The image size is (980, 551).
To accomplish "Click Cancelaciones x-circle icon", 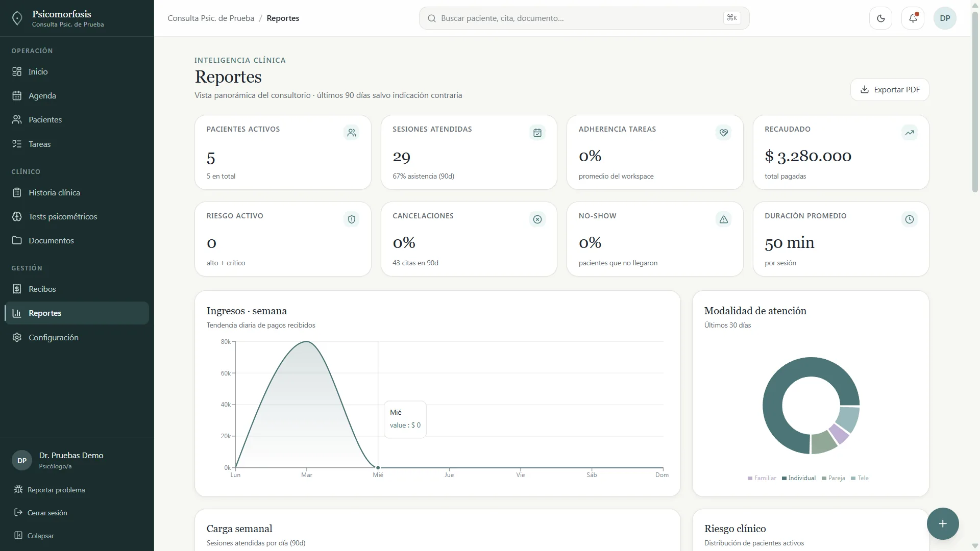I will (x=537, y=219).
